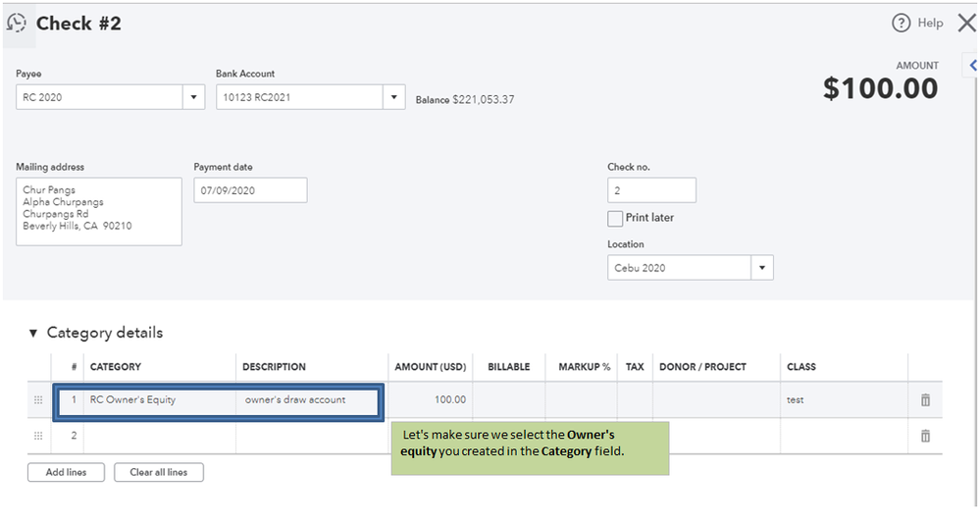Open the Payee dropdown
980x524 pixels.
[x=193, y=97]
